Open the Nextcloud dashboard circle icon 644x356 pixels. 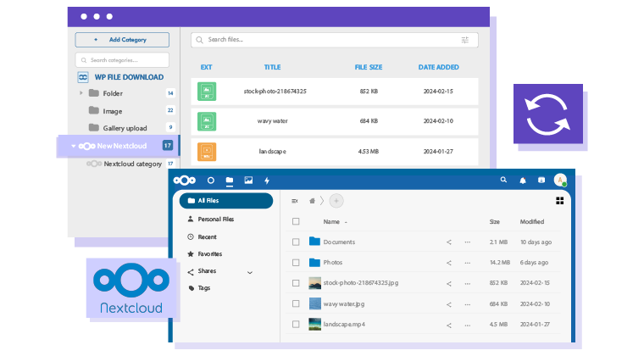point(211,181)
